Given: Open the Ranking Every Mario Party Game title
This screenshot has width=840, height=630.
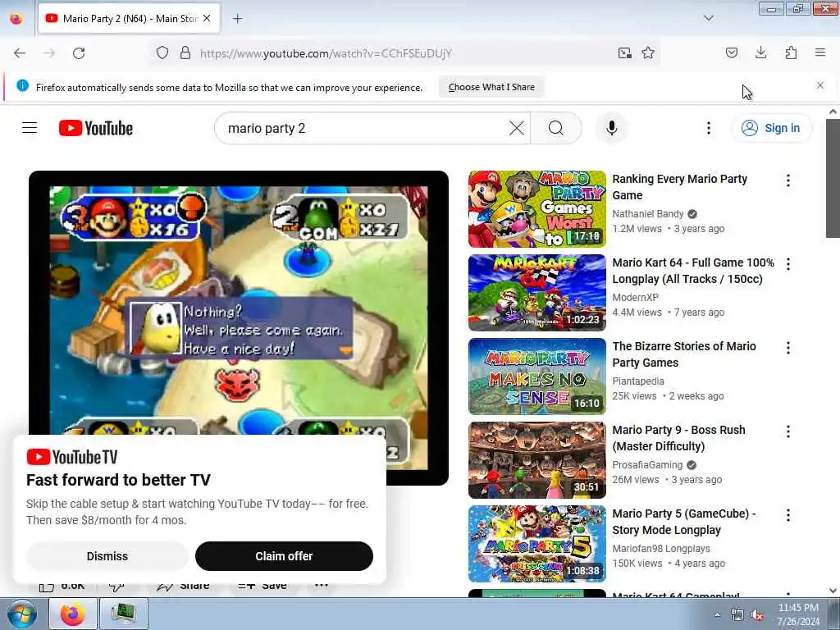Looking at the screenshot, I should pos(679,187).
